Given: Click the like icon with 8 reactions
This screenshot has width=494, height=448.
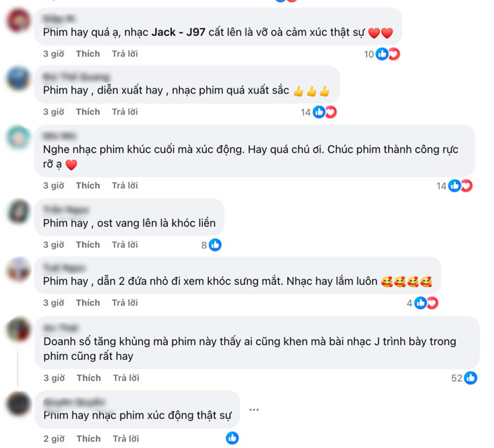Looking at the screenshot, I should tap(215, 245).
